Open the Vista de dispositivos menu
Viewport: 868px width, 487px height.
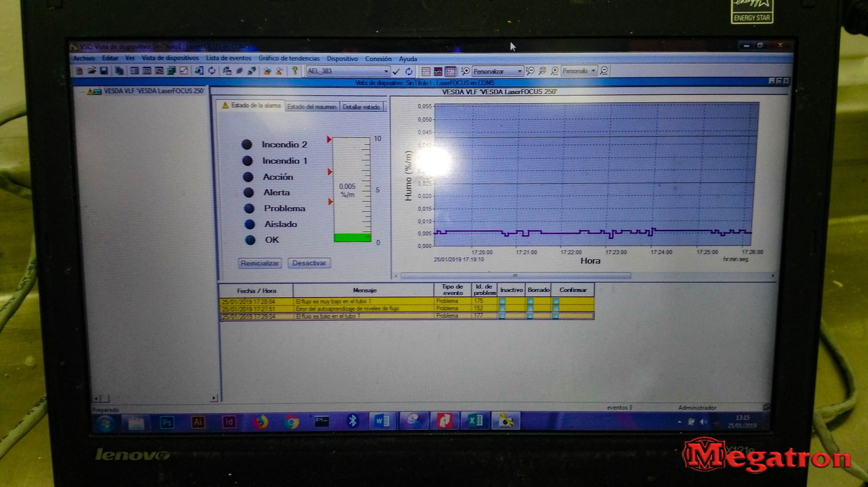170,58
